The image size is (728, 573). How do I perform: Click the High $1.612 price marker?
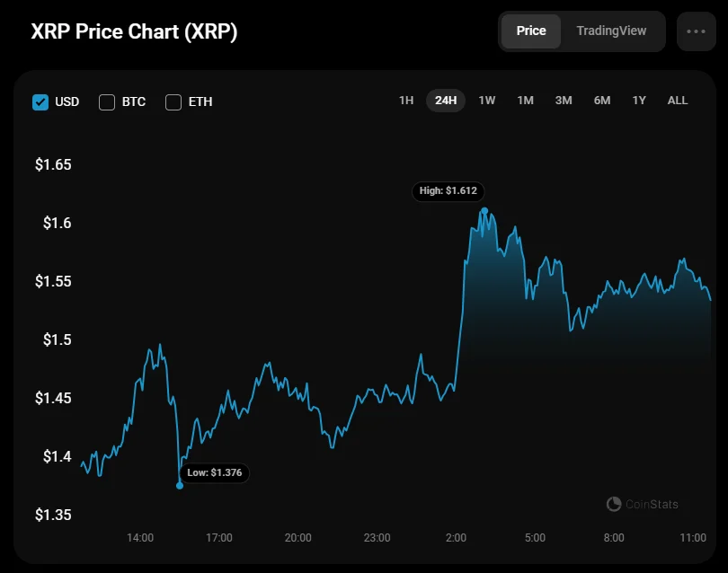448,191
